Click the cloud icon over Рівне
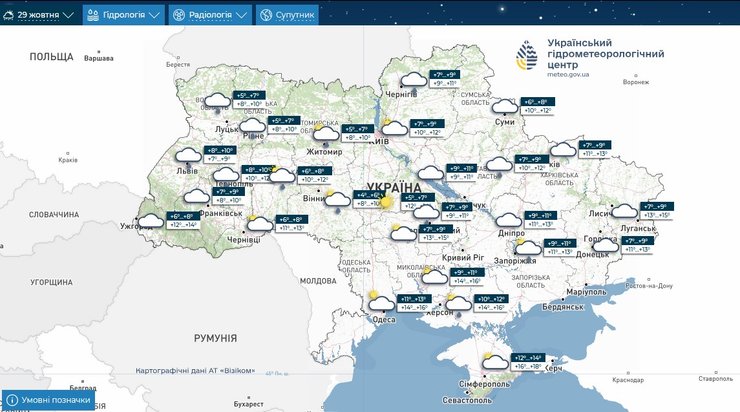Screen dimensions: 740x412 (x=253, y=126)
